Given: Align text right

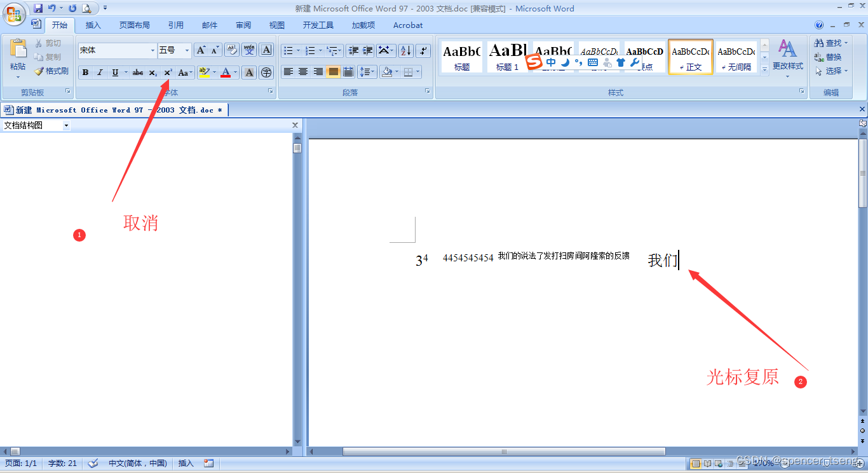Looking at the screenshot, I should pyautogui.click(x=318, y=72).
